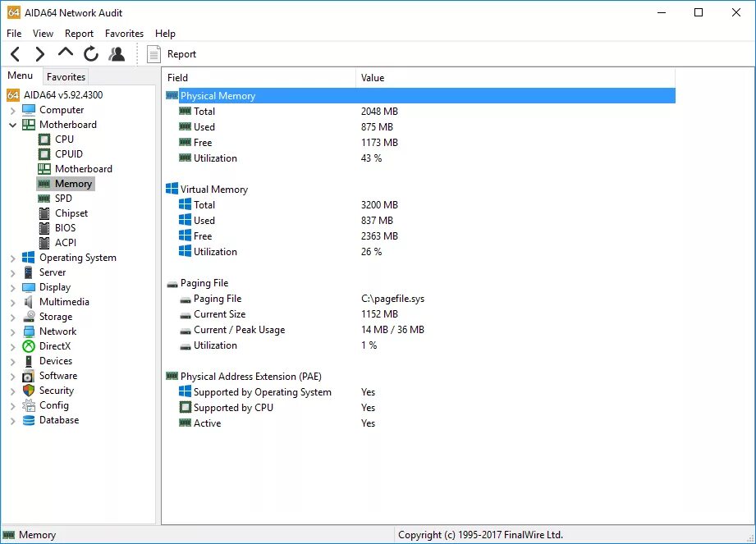Select the Current / Peak Usage row
Screen dimensions: 756x544
420,330
